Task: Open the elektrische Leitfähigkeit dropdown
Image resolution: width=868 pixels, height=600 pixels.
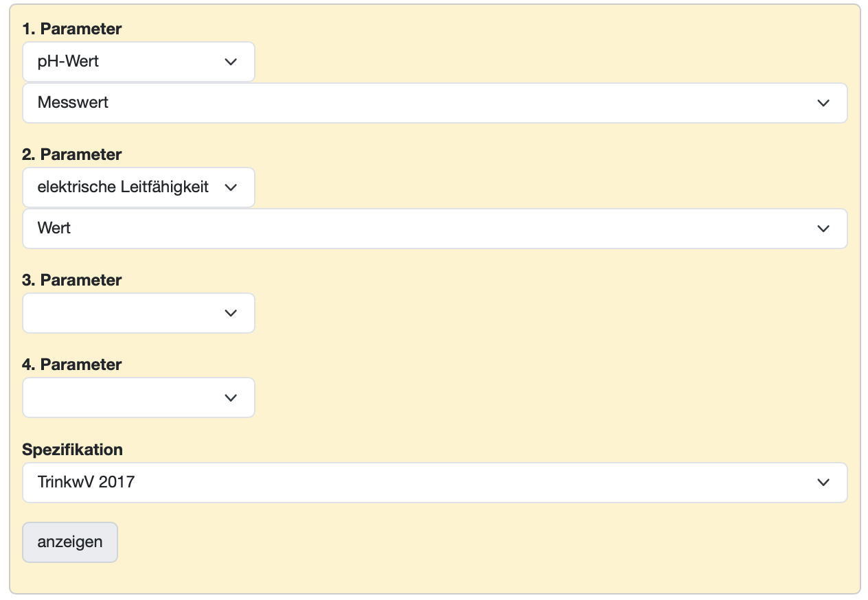Action: click(124, 187)
